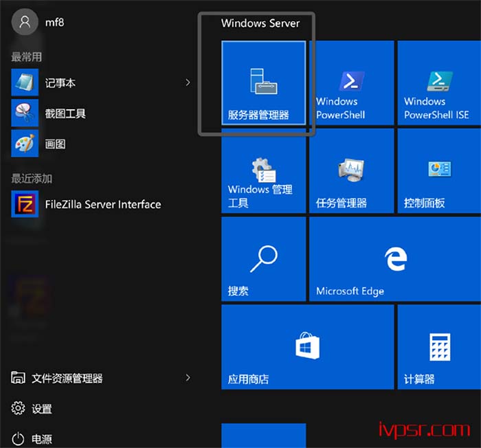Image resolution: width=481 pixels, height=448 pixels.
Task: Expand the 记事本 jump list arrow
Action: click(188, 82)
